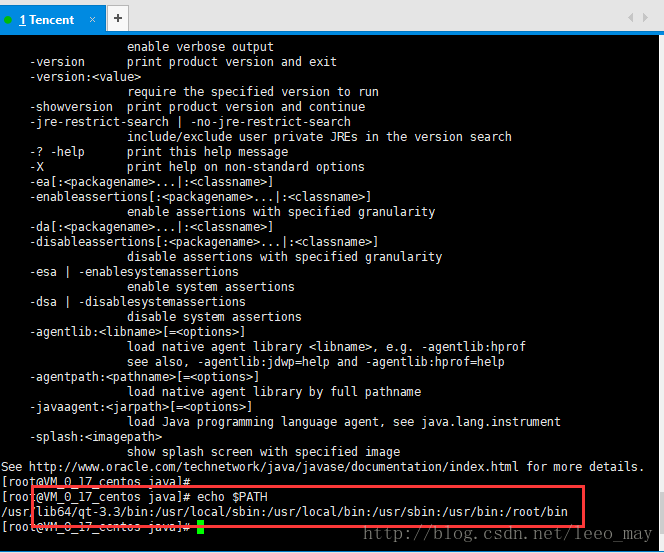Click 'load Java programming language agent' line
The width and height of the screenshot is (664, 553).
point(344,422)
